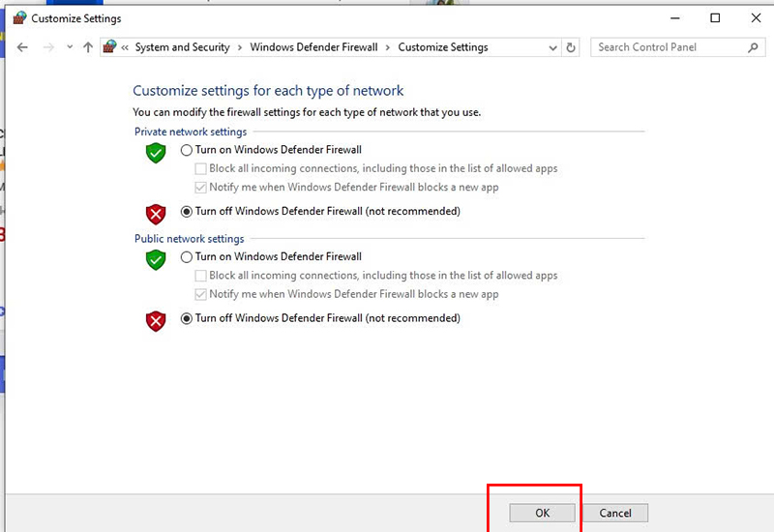Select Turn on Firewall for private network
774x532 pixels.
186,150
